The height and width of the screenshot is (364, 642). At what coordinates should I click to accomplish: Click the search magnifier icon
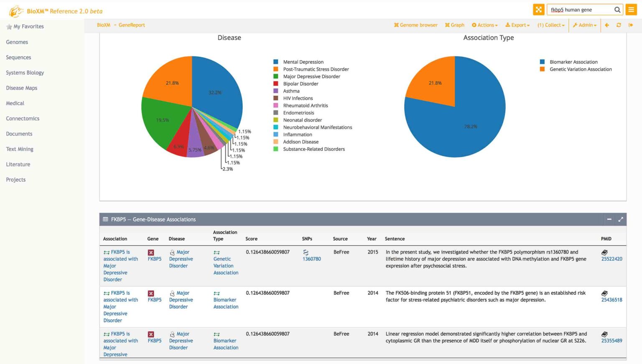pos(617,10)
